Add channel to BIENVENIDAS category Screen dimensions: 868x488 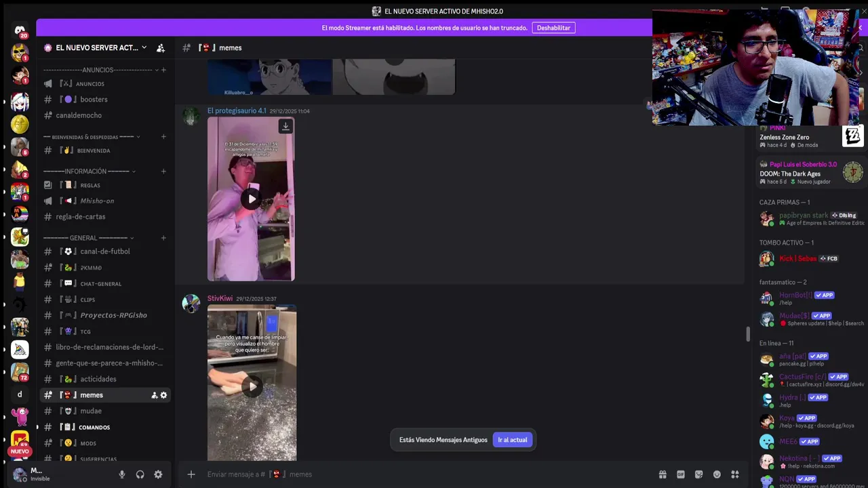point(163,137)
